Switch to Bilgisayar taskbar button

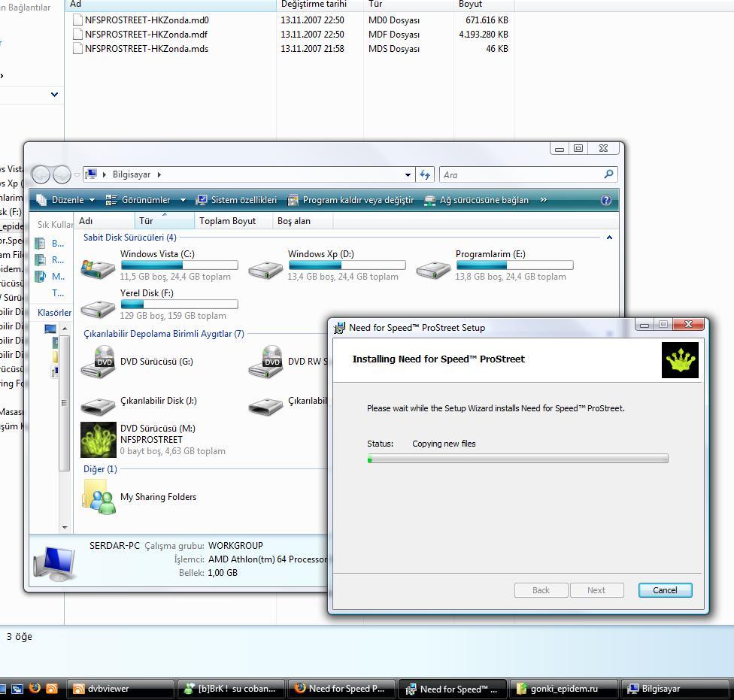click(x=677, y=689)
